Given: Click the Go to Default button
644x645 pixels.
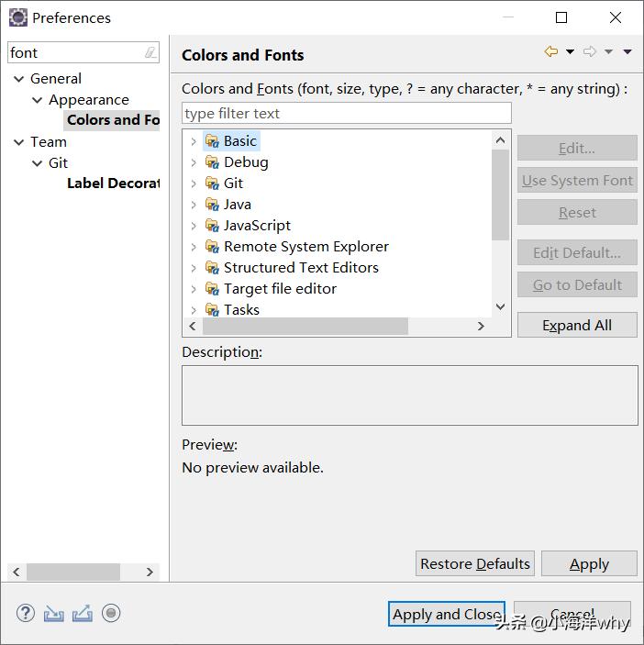Looking at the screenshot, I should point(577,284).
